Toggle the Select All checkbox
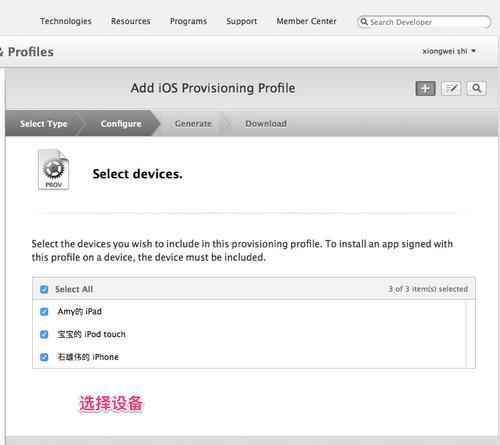The image size is (500, 445). pyautogui.click(x=44, y=289)
